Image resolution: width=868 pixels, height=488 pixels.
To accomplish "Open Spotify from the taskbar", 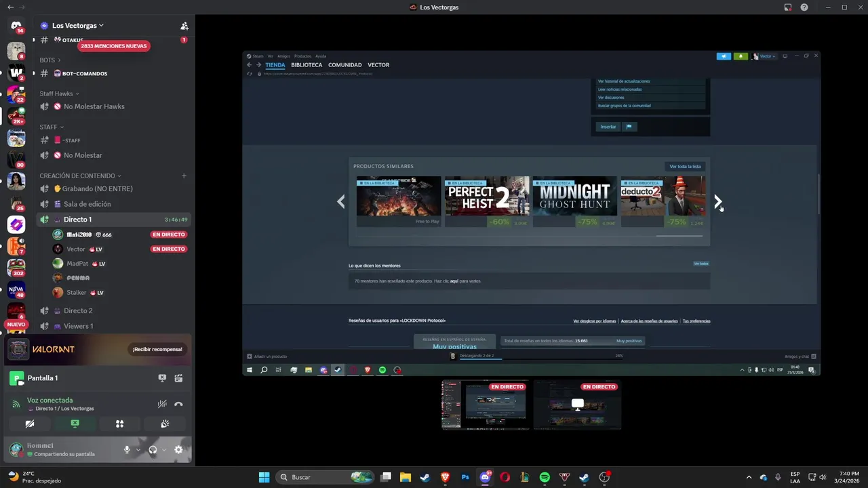I will pos(545,477).
